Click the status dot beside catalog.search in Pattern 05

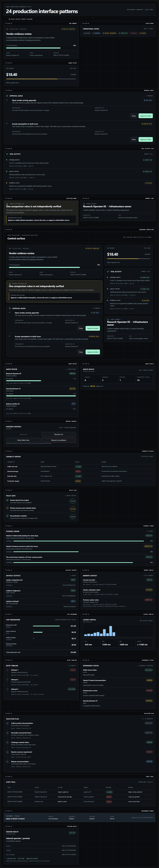[7, 160]
